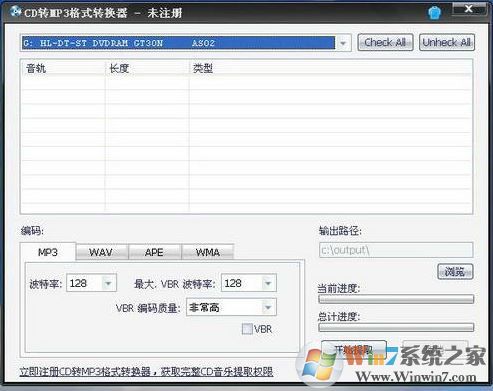Click the Check All button
This screenshot has width=493, height=391.
click(385, 42)
